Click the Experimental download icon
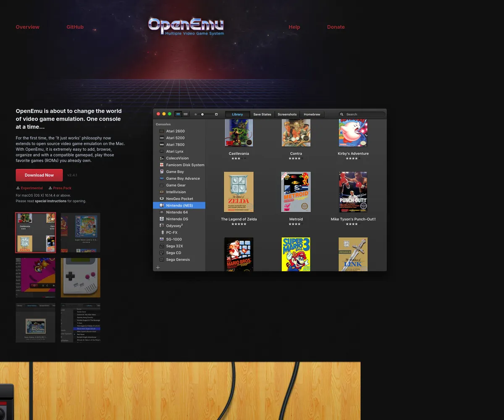This screenshot has width=504, height=420. pyautogui.click(x=18, y=188)
